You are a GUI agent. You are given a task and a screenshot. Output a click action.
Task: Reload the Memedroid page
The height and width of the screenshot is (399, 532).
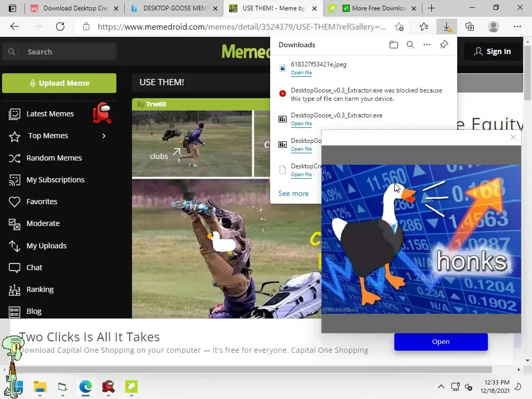[x=60, y=26]
